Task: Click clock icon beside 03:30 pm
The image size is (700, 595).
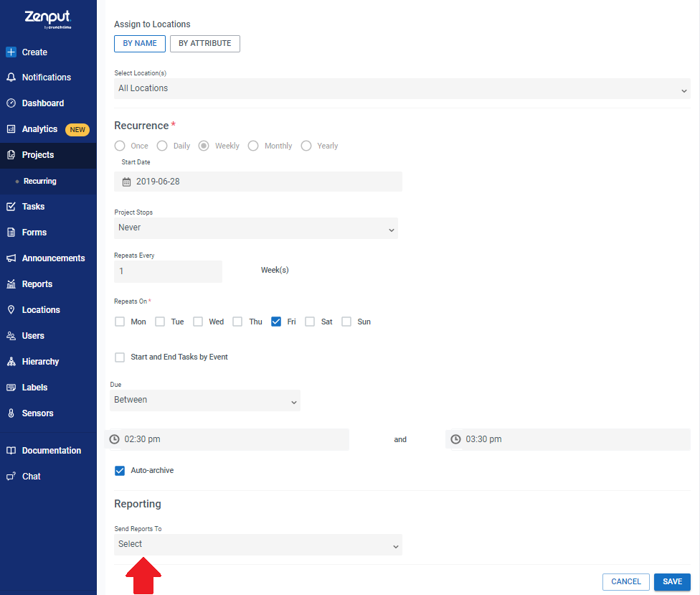Action: [455, 439]
